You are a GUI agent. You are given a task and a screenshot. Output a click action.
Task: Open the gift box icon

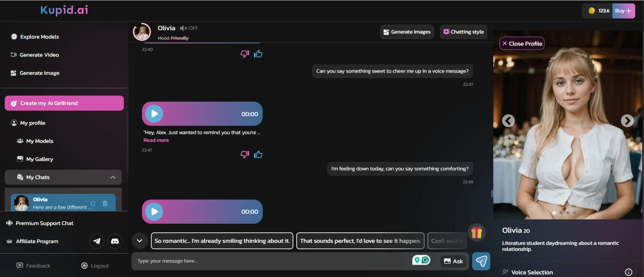[x=476, y=232]
